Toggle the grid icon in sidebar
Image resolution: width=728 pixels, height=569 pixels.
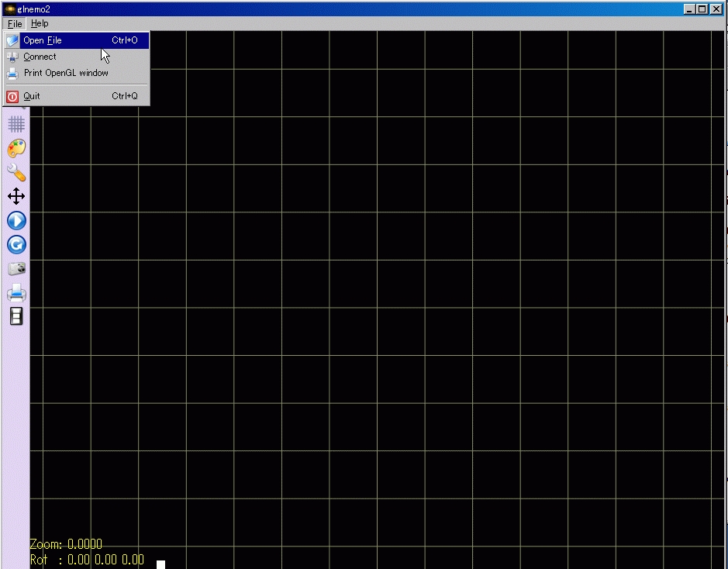click(16, 124)
